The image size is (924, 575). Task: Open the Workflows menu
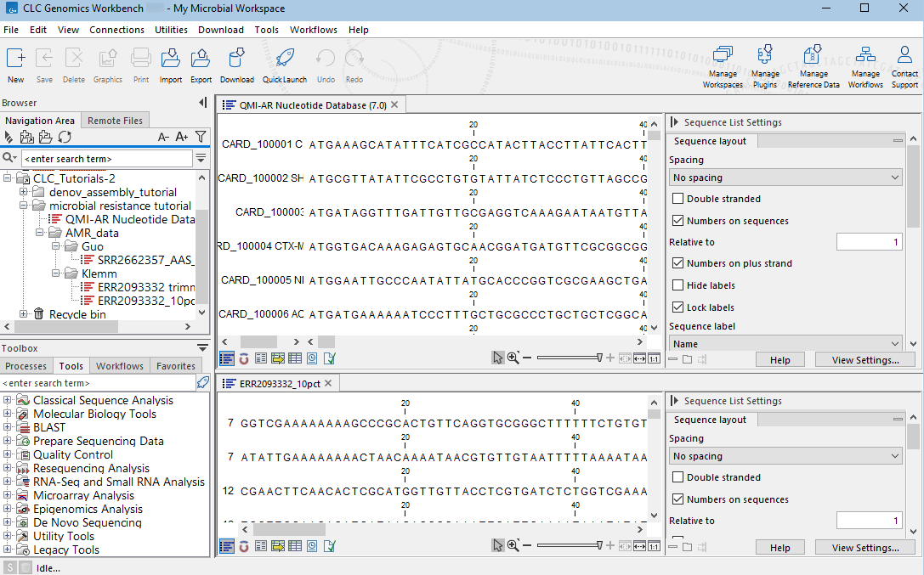313,29
